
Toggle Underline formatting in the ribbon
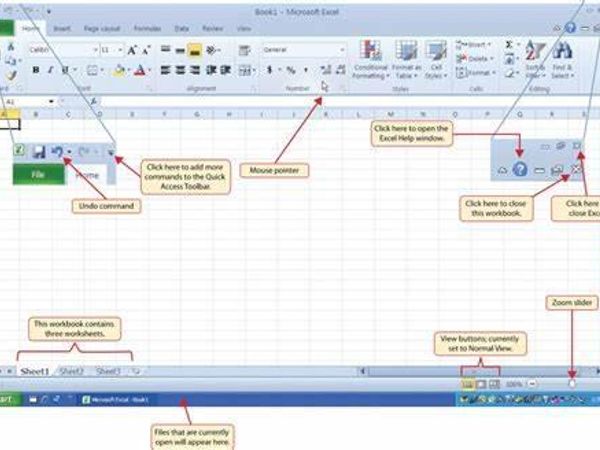[65, 70]
